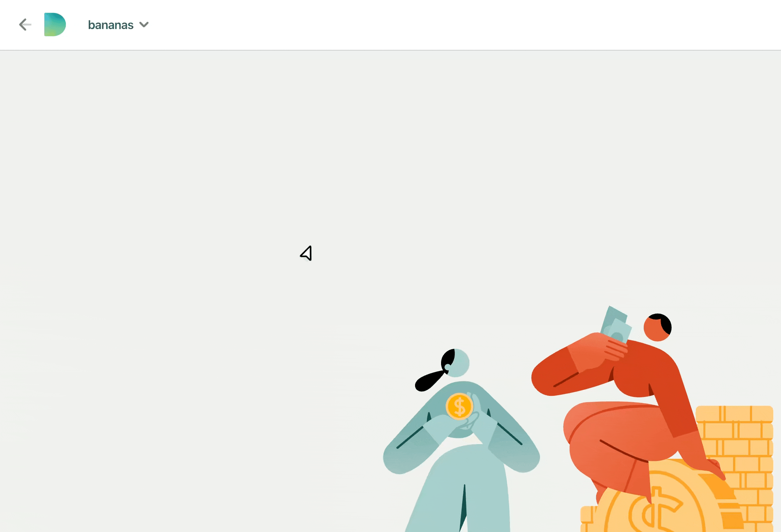Click the gradient D logo
781x532 pixels.
coord(55,25)
